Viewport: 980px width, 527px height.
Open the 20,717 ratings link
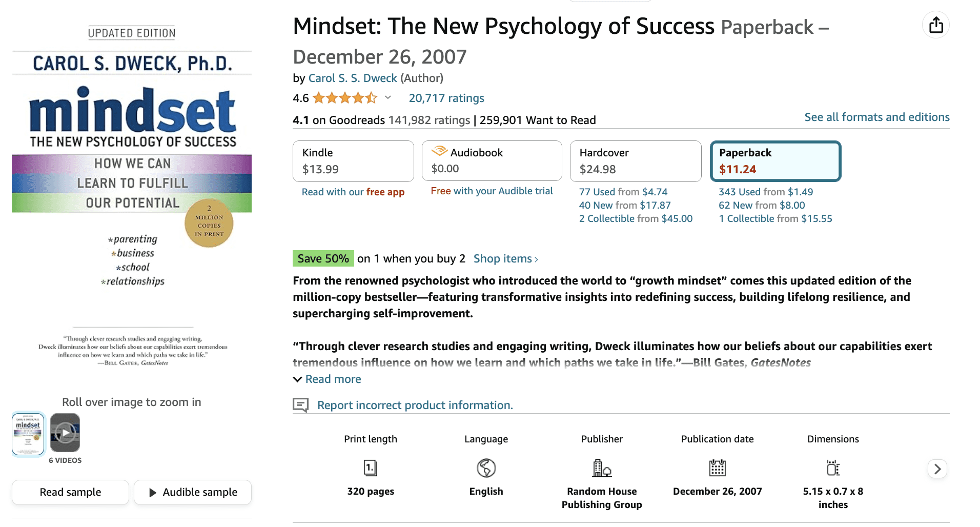coord(446,98)
